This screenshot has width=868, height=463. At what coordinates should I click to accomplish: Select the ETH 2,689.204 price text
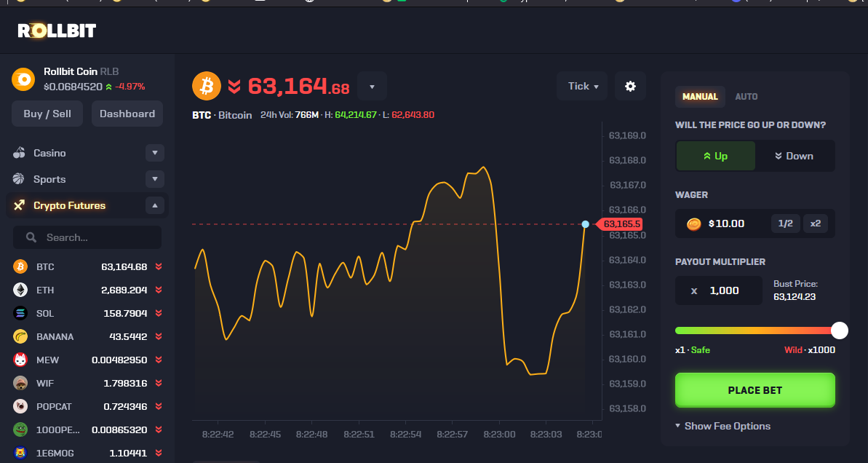[125, 290]
